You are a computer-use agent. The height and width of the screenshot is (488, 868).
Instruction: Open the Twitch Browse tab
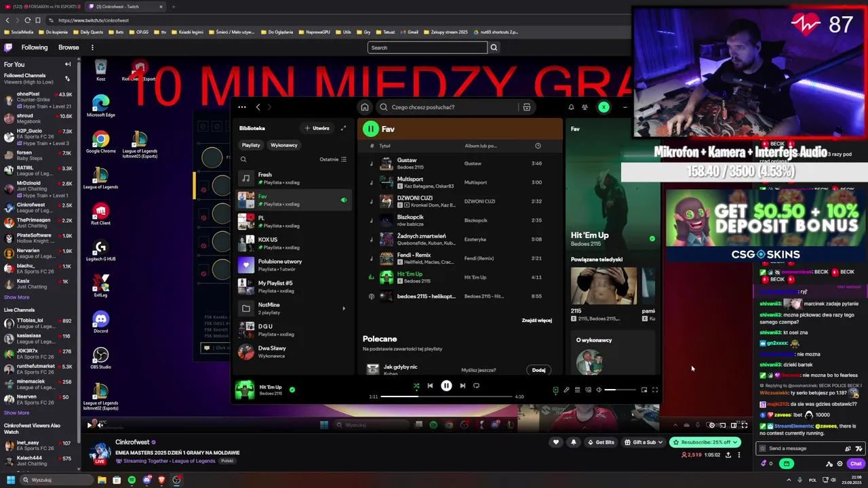coord(68,47)
